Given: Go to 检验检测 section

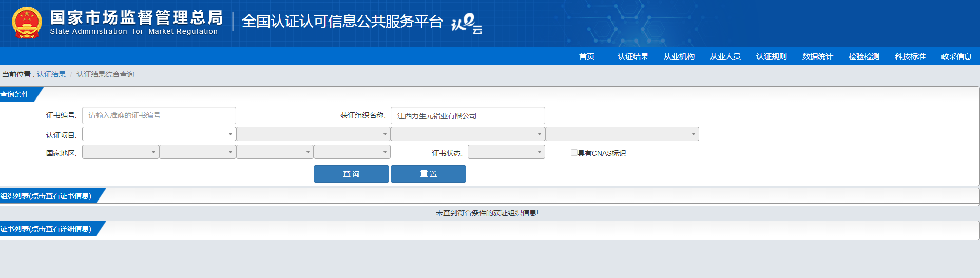Looking at the screenshot, I should 864,57.
